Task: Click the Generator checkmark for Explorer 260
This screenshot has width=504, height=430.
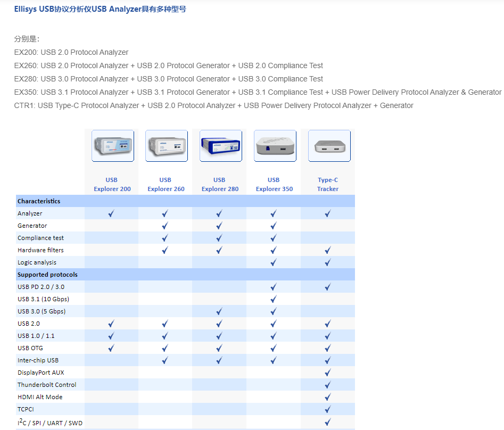Action: (165, 226)
